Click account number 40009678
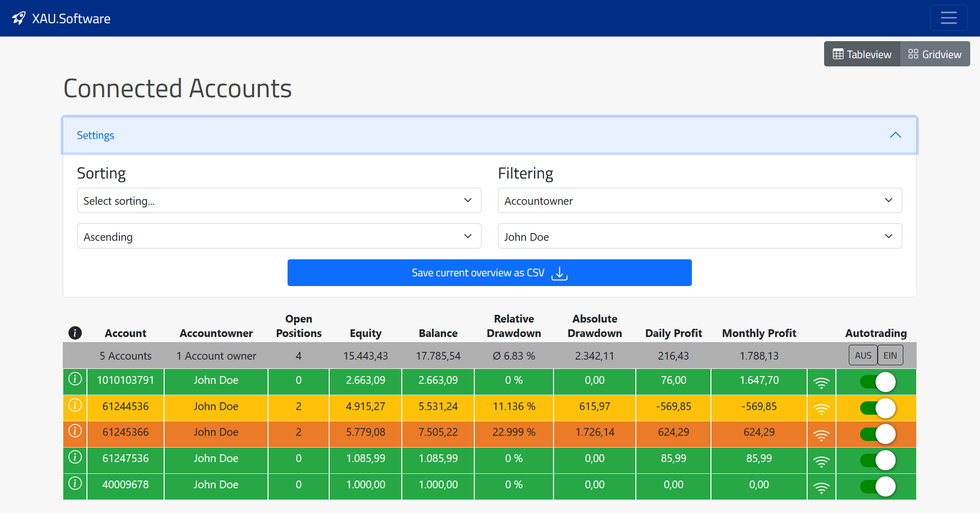 [126, 485]
